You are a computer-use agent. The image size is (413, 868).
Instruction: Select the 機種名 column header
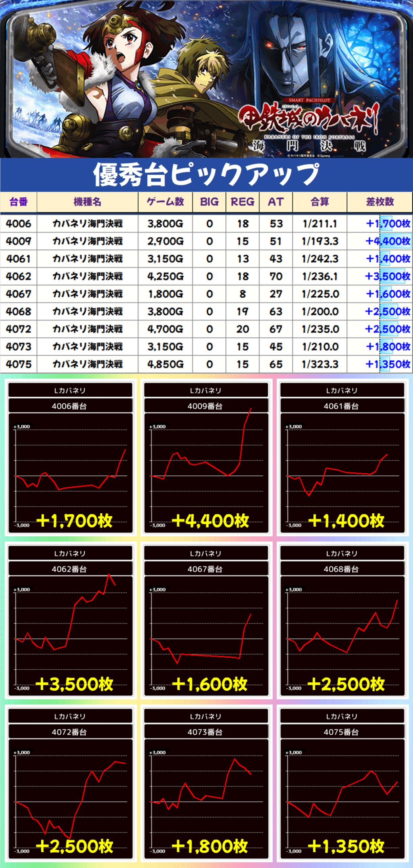coord(87,202)
